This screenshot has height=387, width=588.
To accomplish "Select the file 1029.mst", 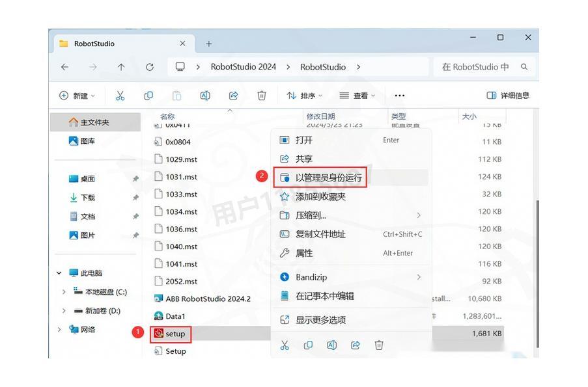I will (176, 159).
